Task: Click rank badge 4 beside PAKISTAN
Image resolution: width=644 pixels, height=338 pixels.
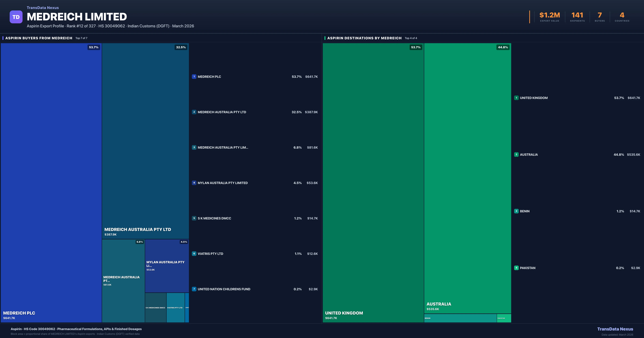Action: point(516,268)
